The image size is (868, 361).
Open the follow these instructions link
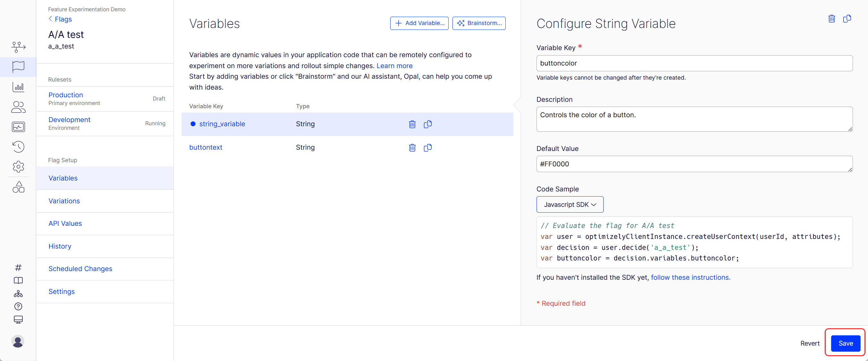pyautogui.click(x=691, y=277)
